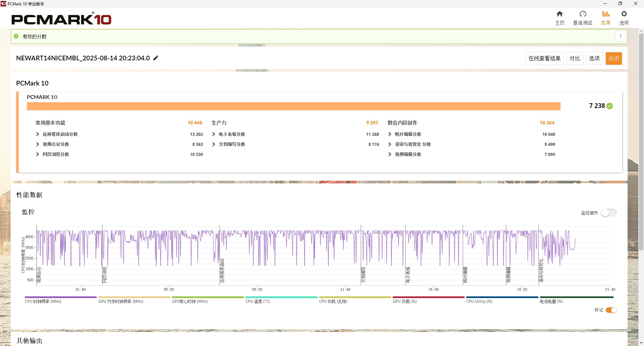Expand 视频会议分数 row

pos(38,144)
